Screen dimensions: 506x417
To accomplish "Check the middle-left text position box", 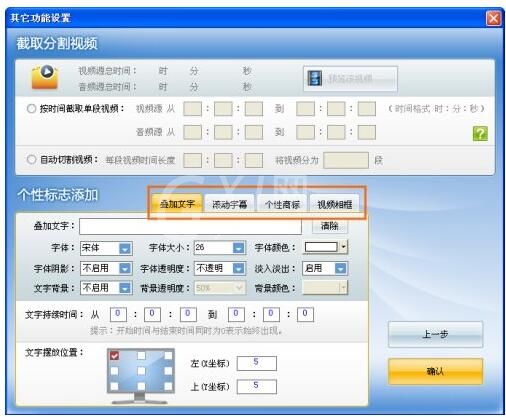I will [114, 371].
